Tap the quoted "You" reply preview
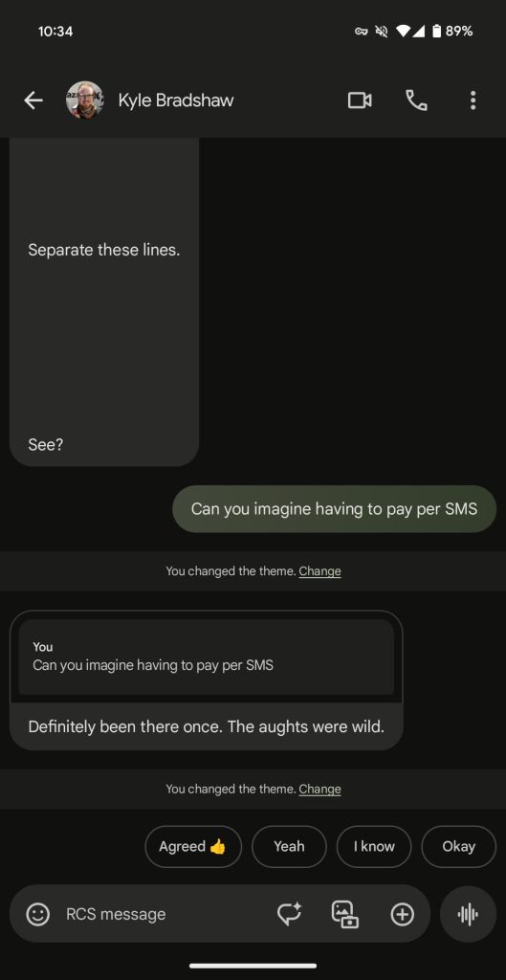Screen dimensions: 506x980 tap(207, 657)
